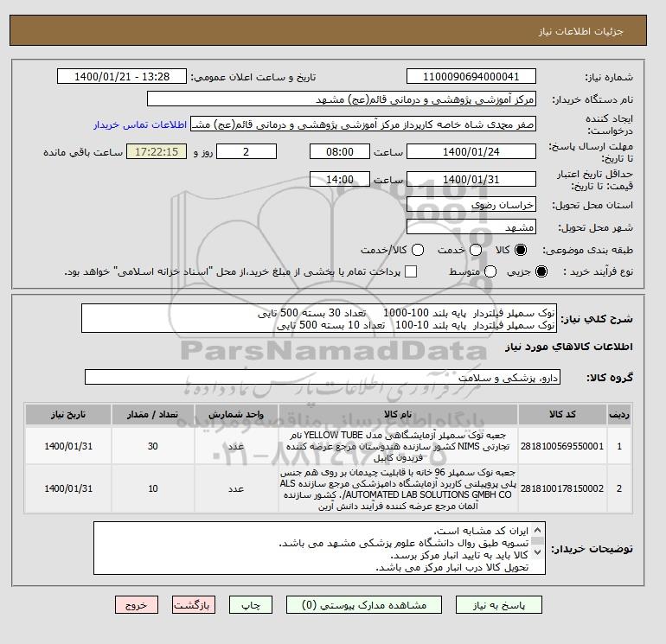The height and width of the screenshot is (644, 666).
Task: Click the request creator name field
Action: 363,124
